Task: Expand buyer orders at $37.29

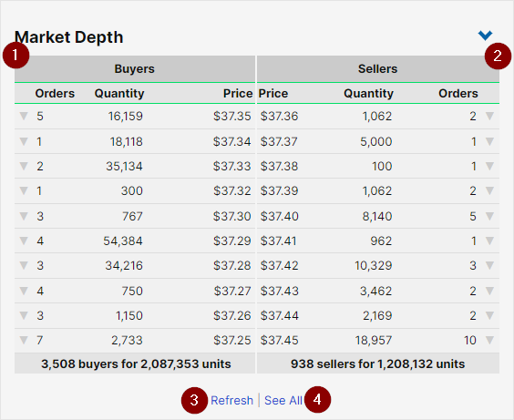Action: [24, 241]
